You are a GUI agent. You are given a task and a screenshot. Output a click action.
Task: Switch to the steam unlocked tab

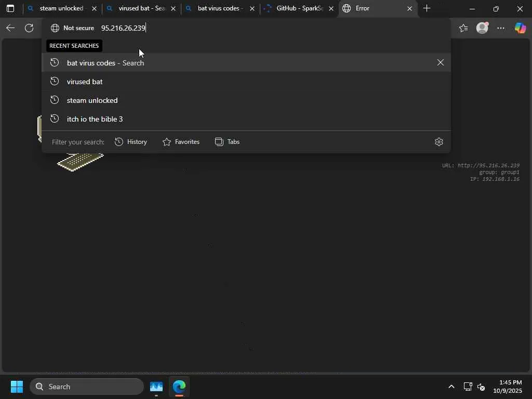tap(61, 8)
